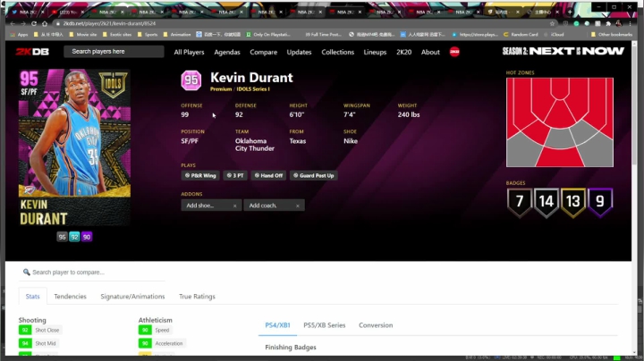Screen dimensions: 644x361
Task: Open the Collections nav item
Action: coord(337,52)
